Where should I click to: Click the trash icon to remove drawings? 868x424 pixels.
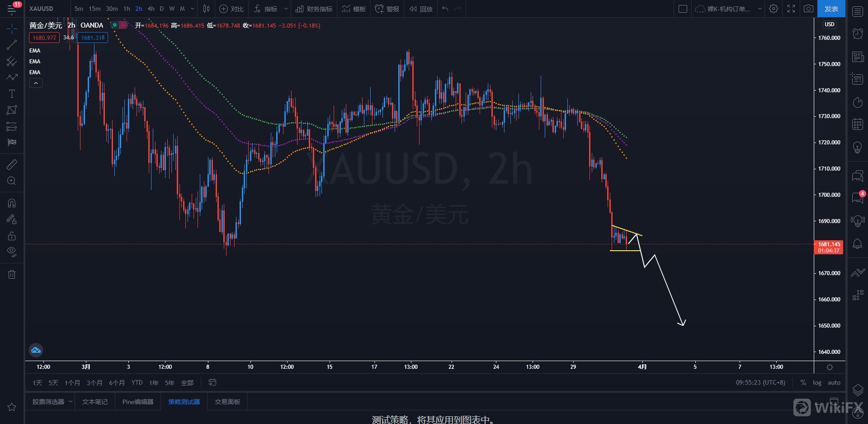12,274
